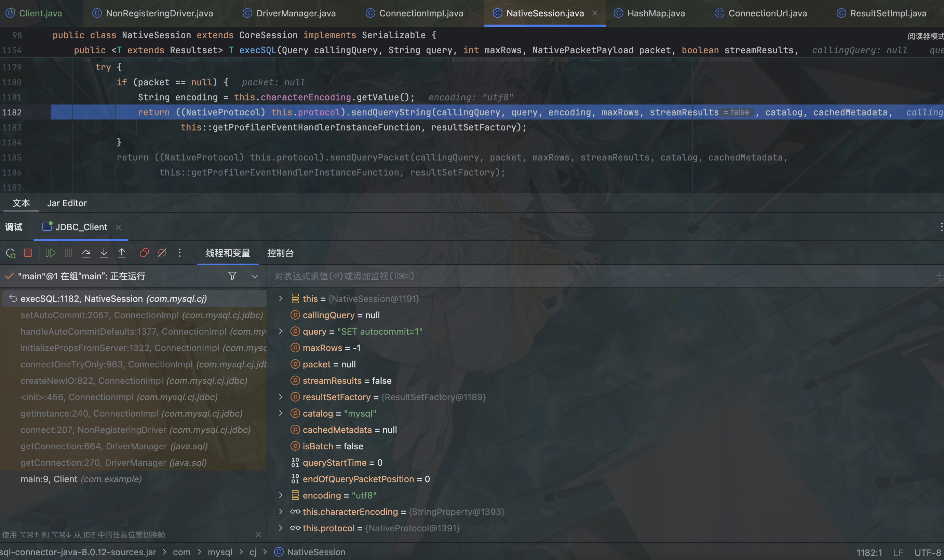The image size is (944, 560).
Task: Toggle Mute Breakpoints
Action: [162, 253]
